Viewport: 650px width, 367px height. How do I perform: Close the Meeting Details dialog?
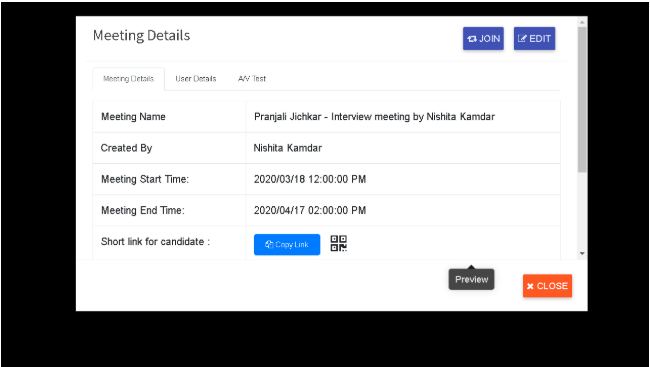click(547, 286)
